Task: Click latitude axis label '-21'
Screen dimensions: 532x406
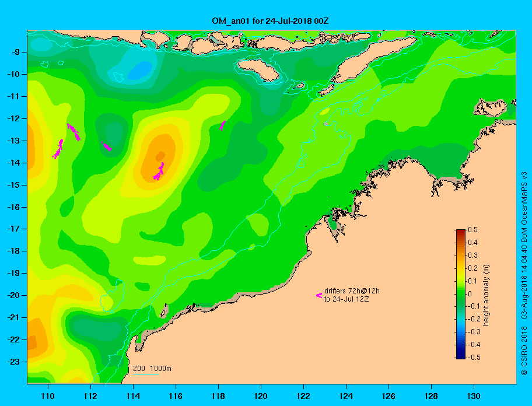Action: pos(14,317)
